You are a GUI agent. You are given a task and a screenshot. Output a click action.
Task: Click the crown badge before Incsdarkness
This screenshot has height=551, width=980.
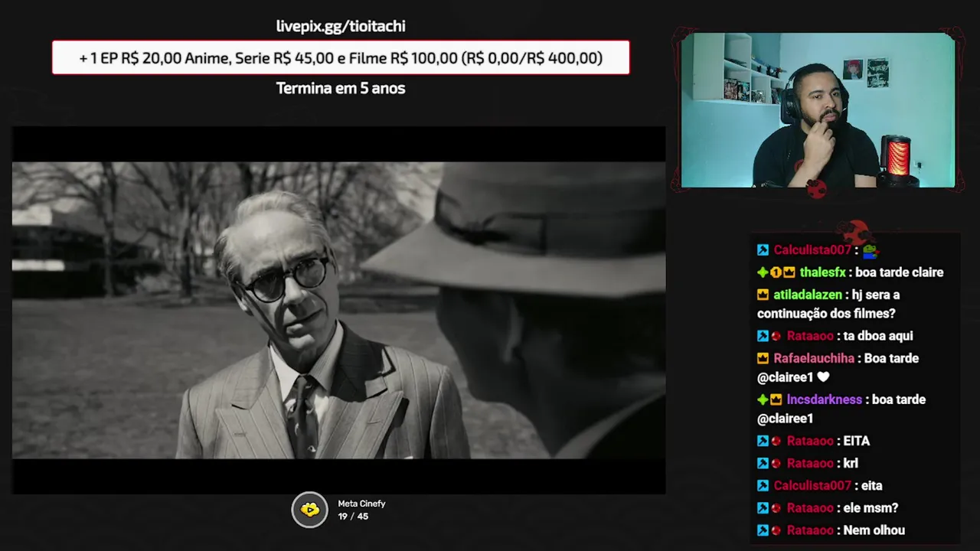(776, 399)
